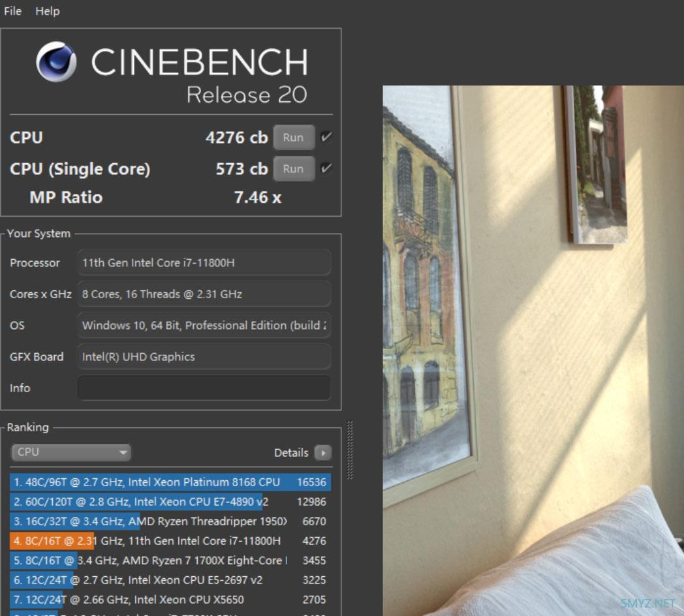The height and width of the screenshot is (616, 684).
Task: Select the Xeon E7-4890 v2 ranking row
Action: 170,502
